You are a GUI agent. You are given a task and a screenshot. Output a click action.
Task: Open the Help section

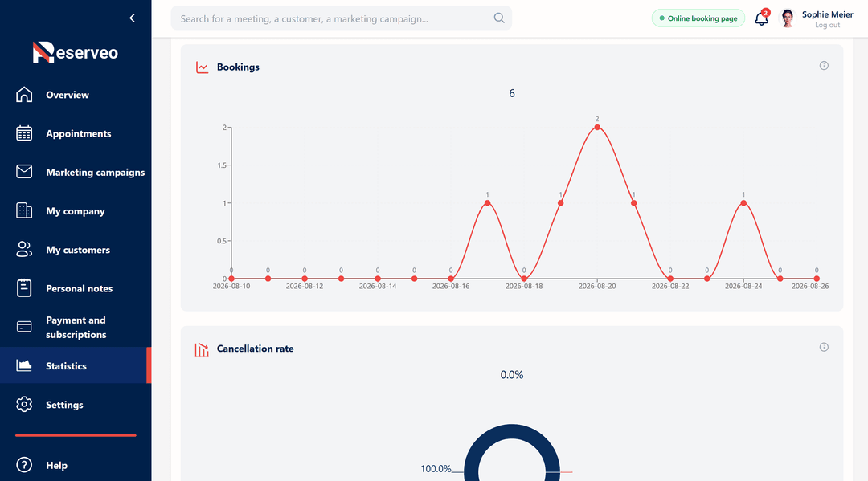(x=56, y=466)
